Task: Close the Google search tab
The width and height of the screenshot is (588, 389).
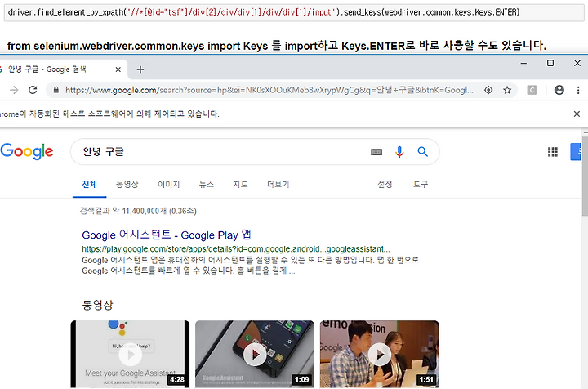Action: pos(118,69)
